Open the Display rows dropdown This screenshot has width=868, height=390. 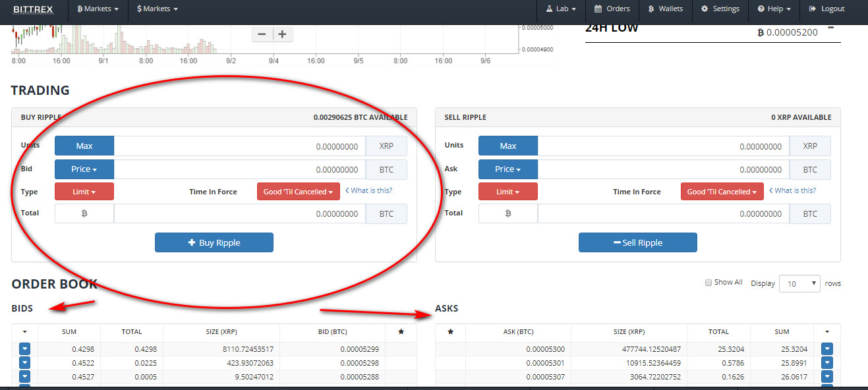(x=799, y=283)
